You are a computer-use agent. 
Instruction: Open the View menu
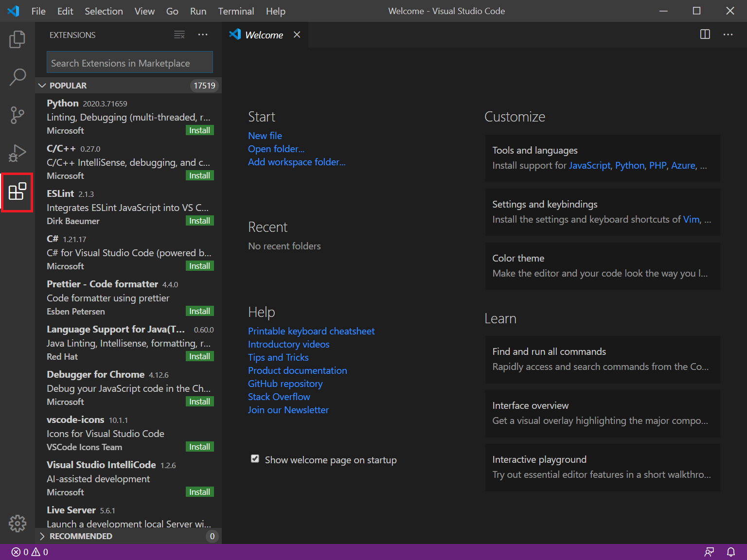tap(144, 11)
